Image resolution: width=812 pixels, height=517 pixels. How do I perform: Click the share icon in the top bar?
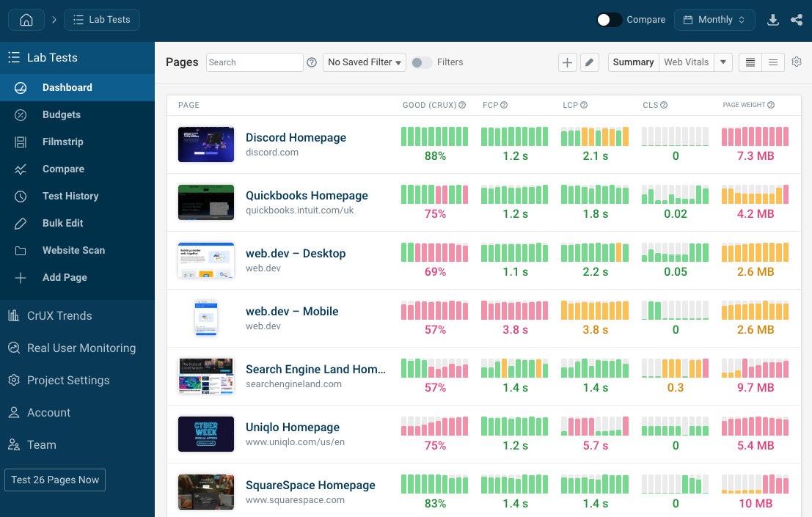pos(797,20)
